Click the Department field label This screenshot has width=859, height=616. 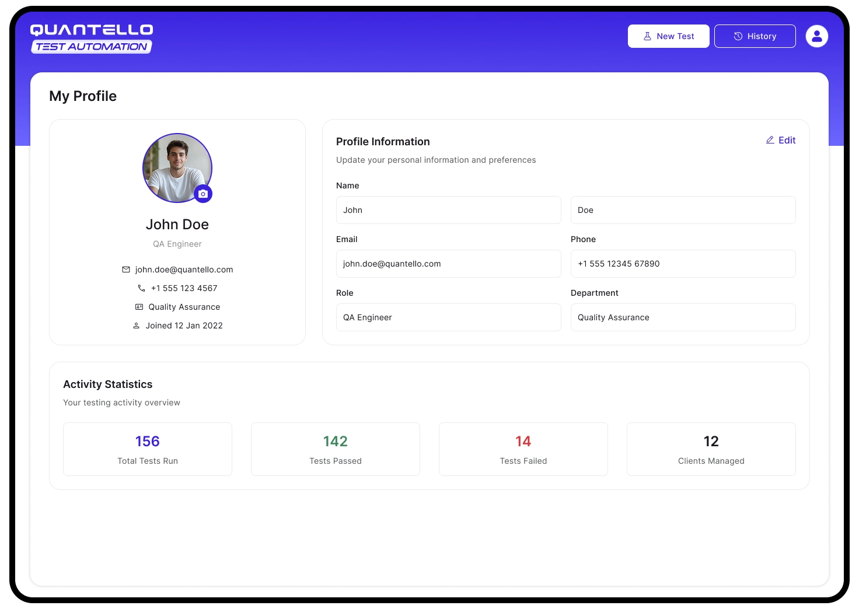click(595, 293)
